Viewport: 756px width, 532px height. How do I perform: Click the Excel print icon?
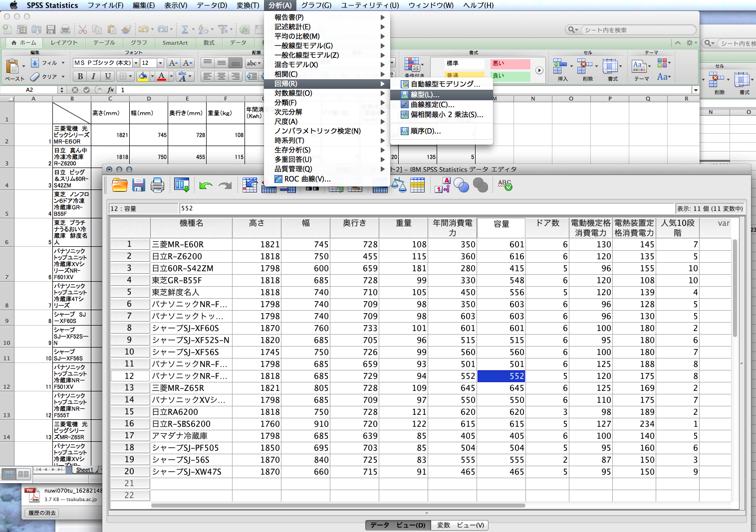coord(65,29)
